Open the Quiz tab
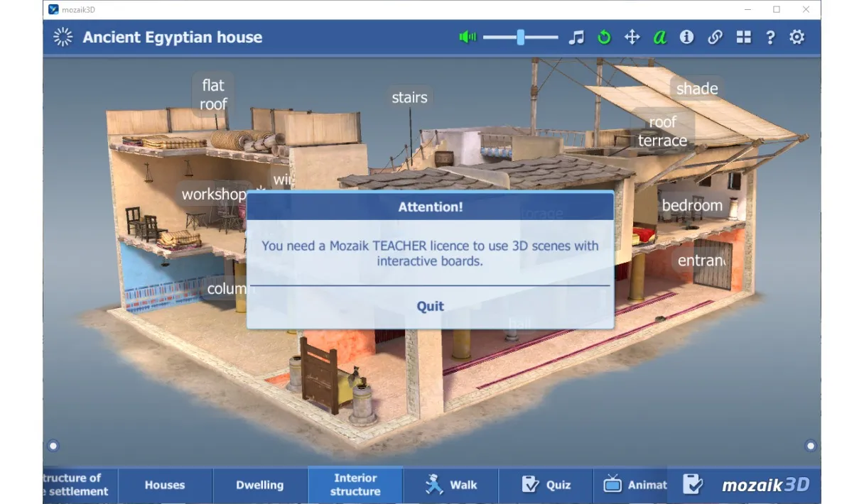Screen dimensions: 864x504 pos(546,485)
